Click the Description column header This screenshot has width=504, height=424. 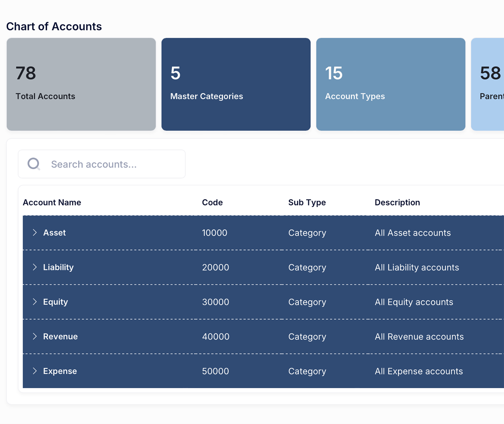click(397, 202)
